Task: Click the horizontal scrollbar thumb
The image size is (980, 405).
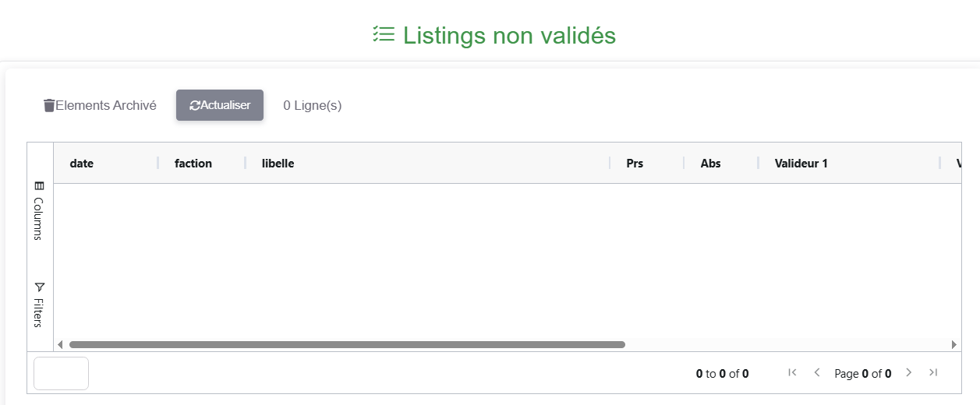Action: [347, 344]
